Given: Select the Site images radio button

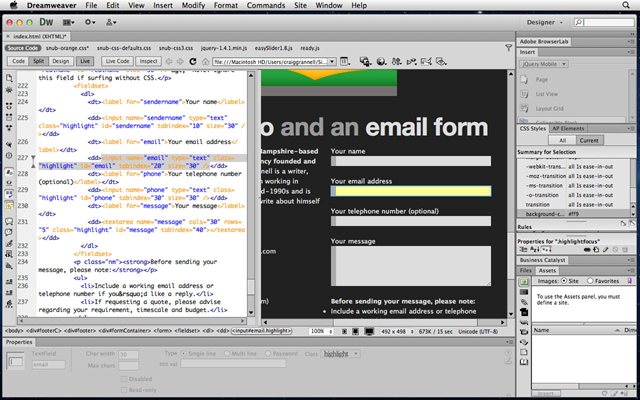Looking at the screenshot, I should 564,281.
